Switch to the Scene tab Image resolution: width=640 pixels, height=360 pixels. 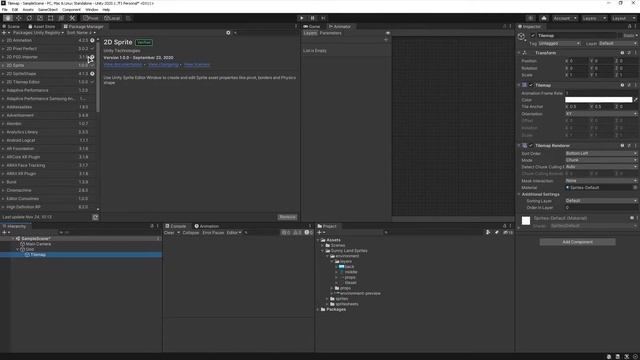point(11,27)
